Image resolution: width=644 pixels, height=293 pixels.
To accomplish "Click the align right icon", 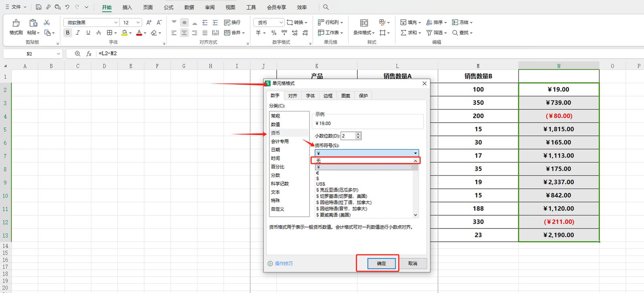I will [x=195, y=33].
